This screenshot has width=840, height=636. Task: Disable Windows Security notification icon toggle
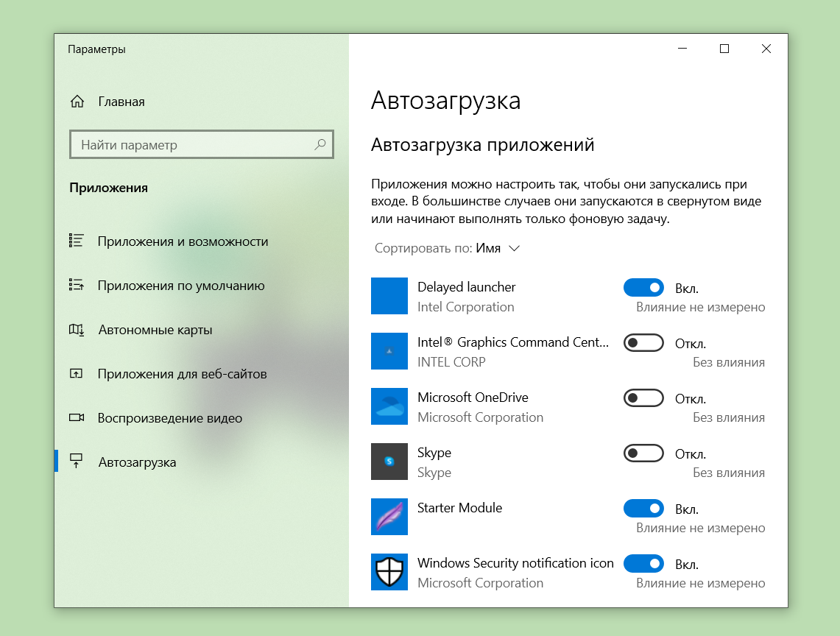coord(643,564)
